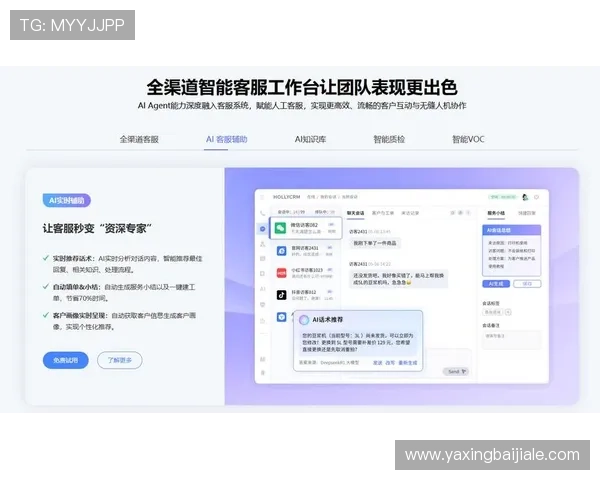This screenshot has height=480, width=600.
Task: Click the 实时推荐话术 bullet text
Action: point(127,264)
